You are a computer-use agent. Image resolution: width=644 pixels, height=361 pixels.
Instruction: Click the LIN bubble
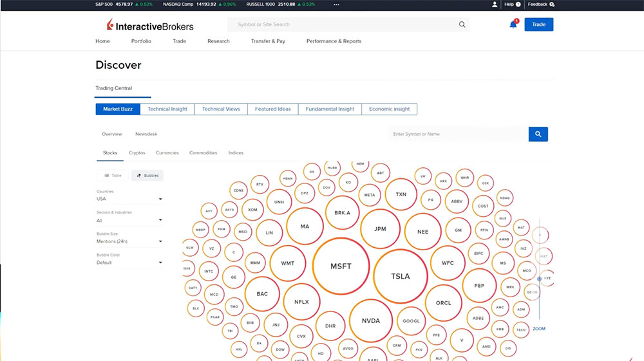click(269, 232)
